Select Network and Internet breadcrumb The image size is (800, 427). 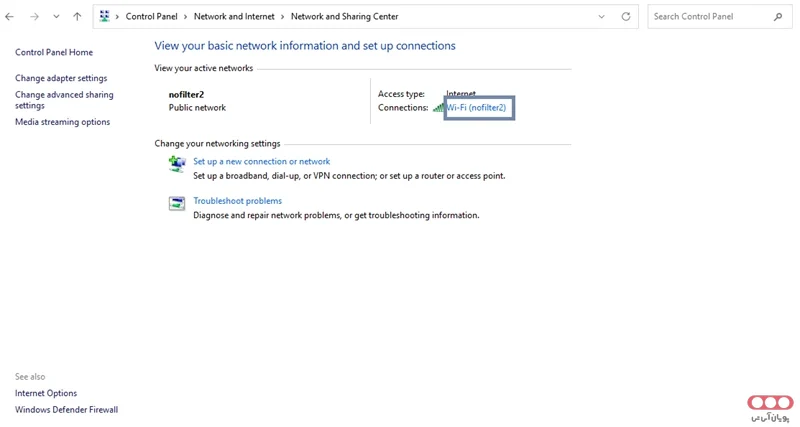[233, 17]
